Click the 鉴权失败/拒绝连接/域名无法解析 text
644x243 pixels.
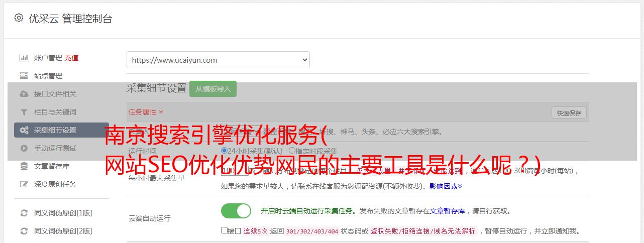tap(422, 231)
